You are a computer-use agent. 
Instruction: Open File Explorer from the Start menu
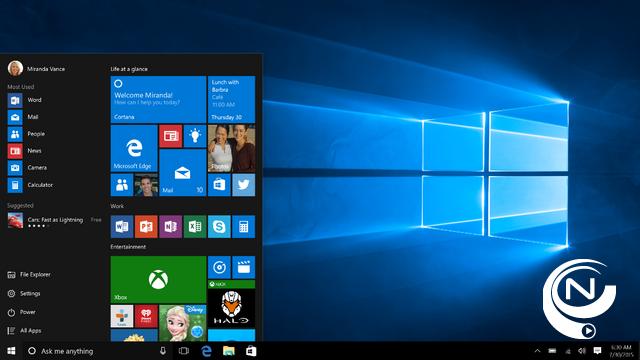(x=29, y=275)
